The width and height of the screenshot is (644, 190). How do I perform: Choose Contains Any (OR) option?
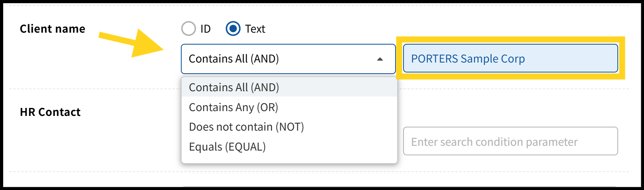point(234,107)
